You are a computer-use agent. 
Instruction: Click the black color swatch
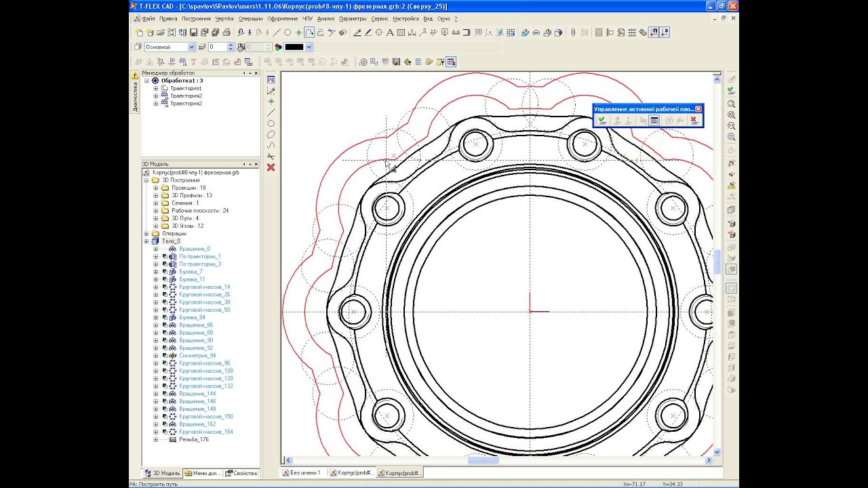[x=294, y=47]
